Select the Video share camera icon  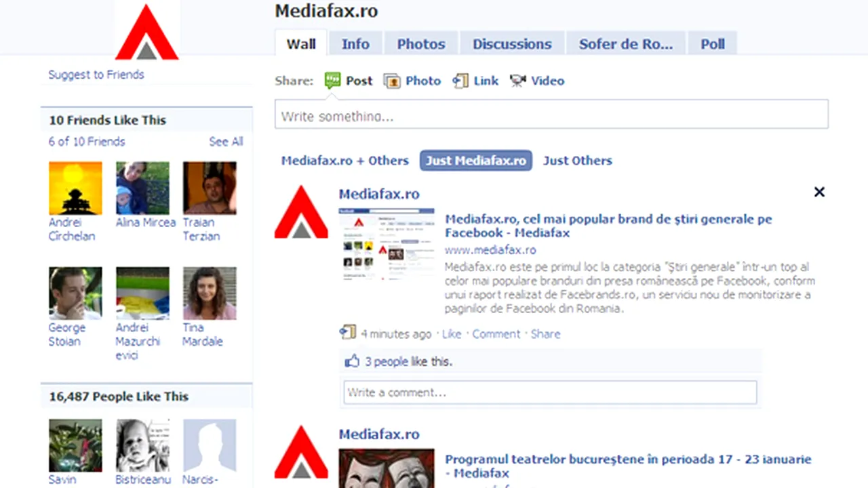tap(518, 81)
